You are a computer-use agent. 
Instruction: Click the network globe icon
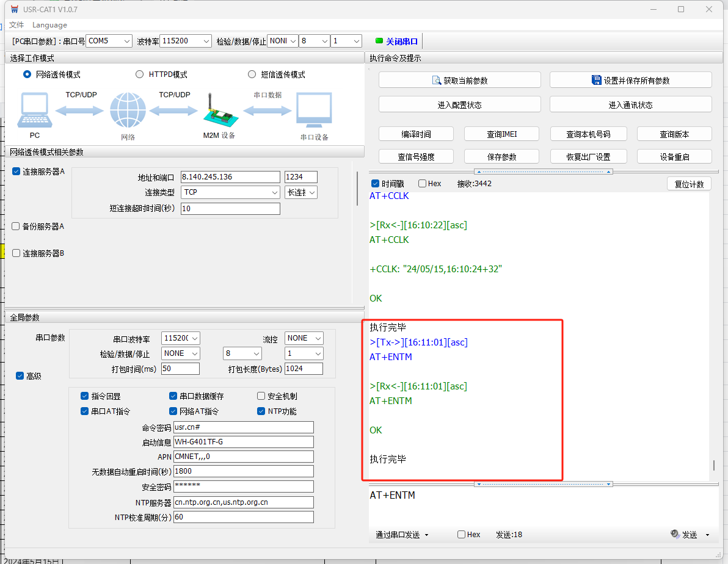[x=128, y=111]
